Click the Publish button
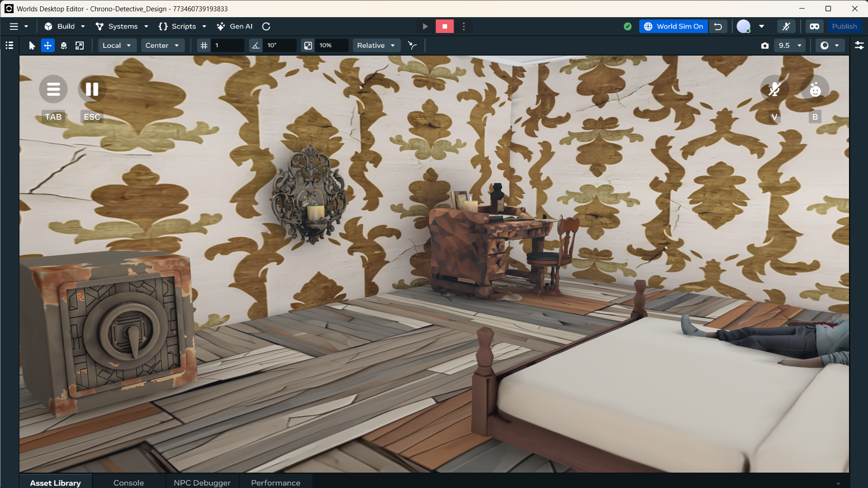Image resolution: width=868 pixels, height=488 pixels. (x=844, y=27)
